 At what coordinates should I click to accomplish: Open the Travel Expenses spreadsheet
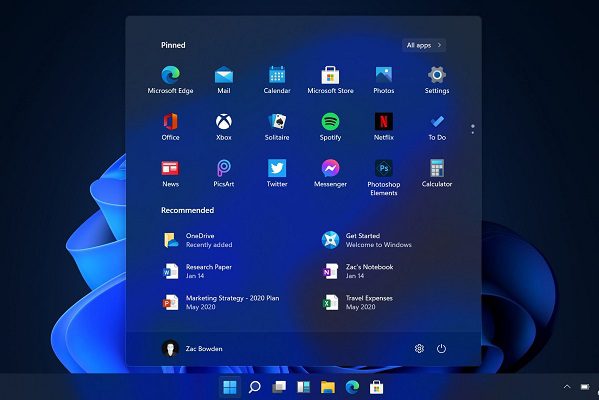pos(358,302)
